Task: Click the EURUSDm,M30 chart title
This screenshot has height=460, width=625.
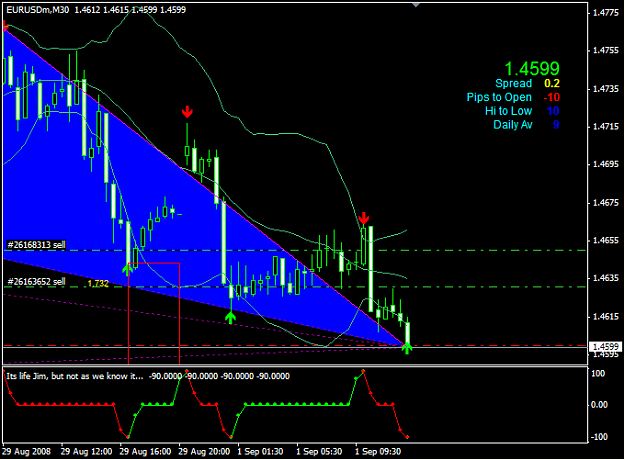Action: click(38, 10)
